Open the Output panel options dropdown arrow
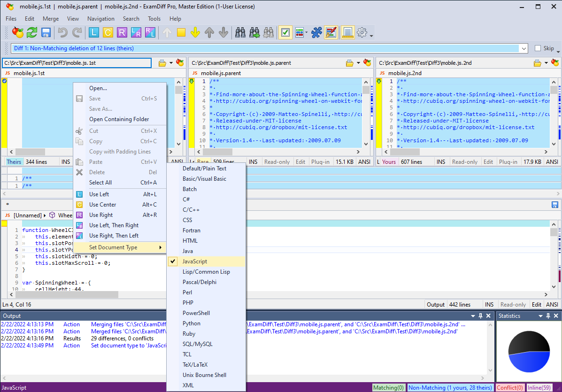 pos(473,315)
